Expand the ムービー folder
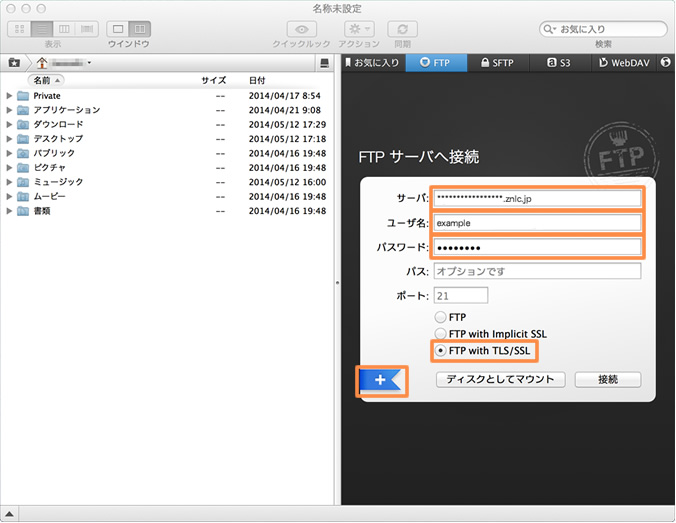This screenshot has height=523, width=676. [x=9, y=197]
